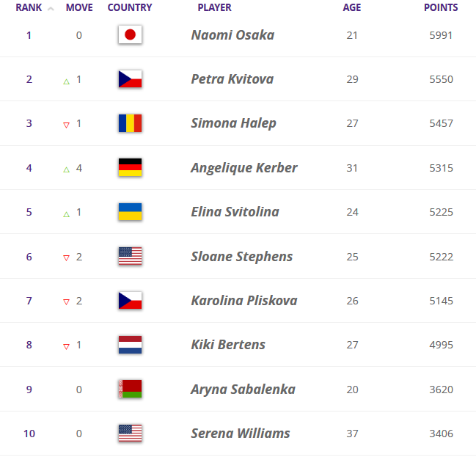Click the Japan flag icon beside Naomi Osaka
Image resolution: width=476 pixels, height=457 pixels.
click(x=130, y=34)
